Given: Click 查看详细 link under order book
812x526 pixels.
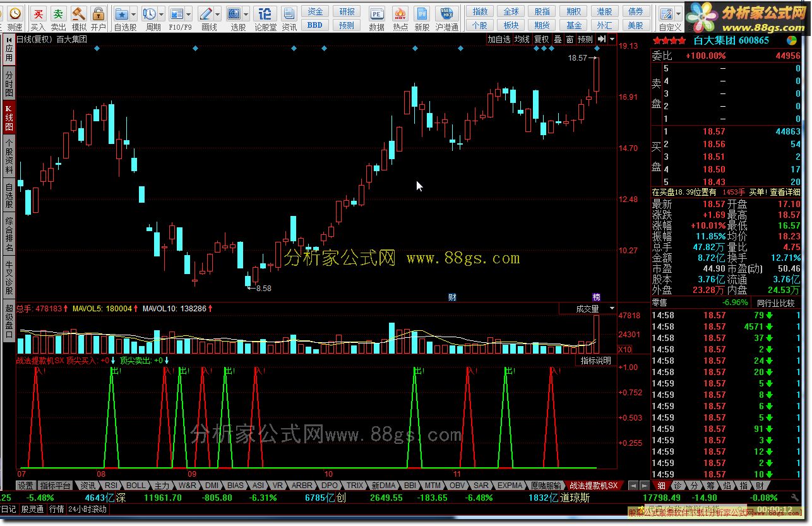Looking at the screenshot, I should click(x=785, y=192).
